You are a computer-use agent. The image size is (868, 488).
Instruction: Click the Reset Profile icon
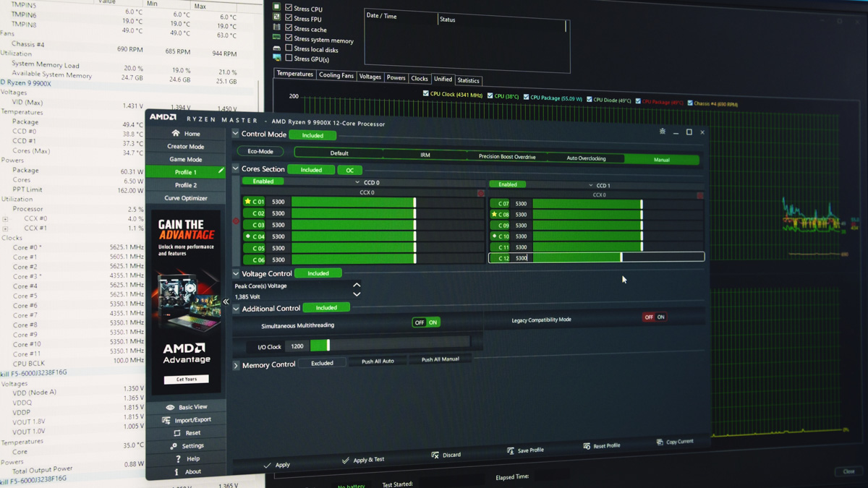[x=587, y=446]
